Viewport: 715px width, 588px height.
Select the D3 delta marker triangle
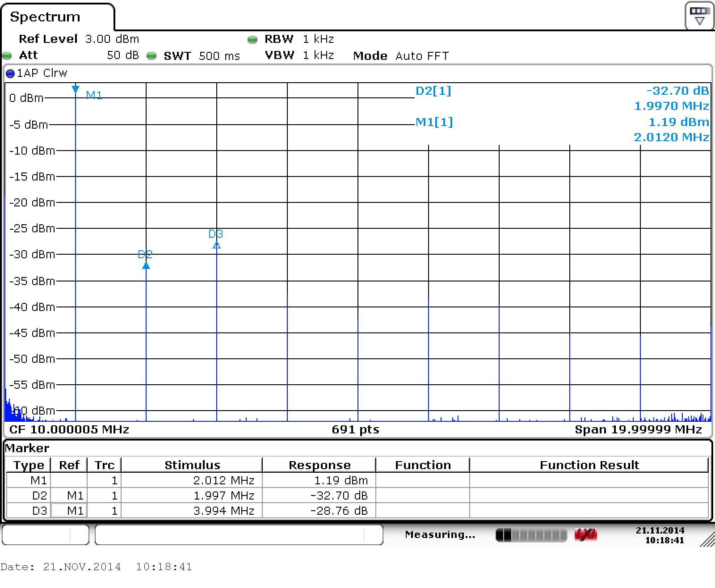coord(217,245)
